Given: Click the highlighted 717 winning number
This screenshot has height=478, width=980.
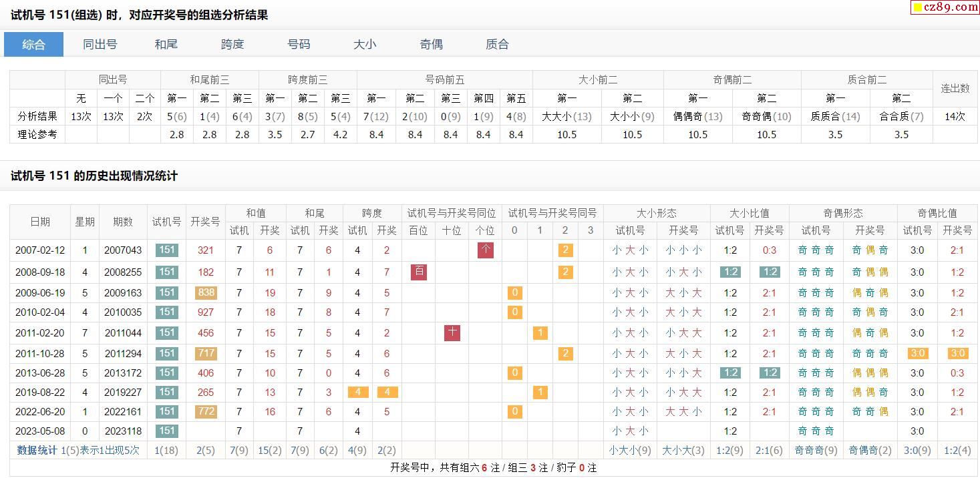Looking at the screenshot, I should point(206,353).
